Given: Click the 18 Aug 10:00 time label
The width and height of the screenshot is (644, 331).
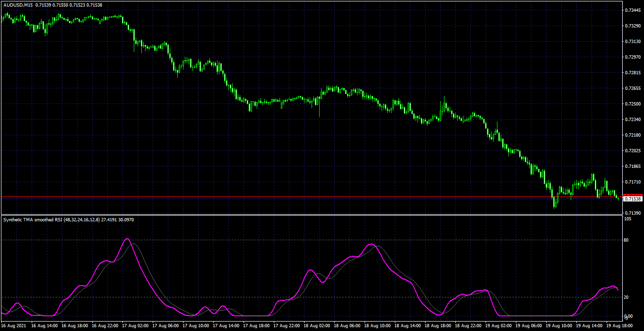Looking at the screenshot, I should click(377, 326).
